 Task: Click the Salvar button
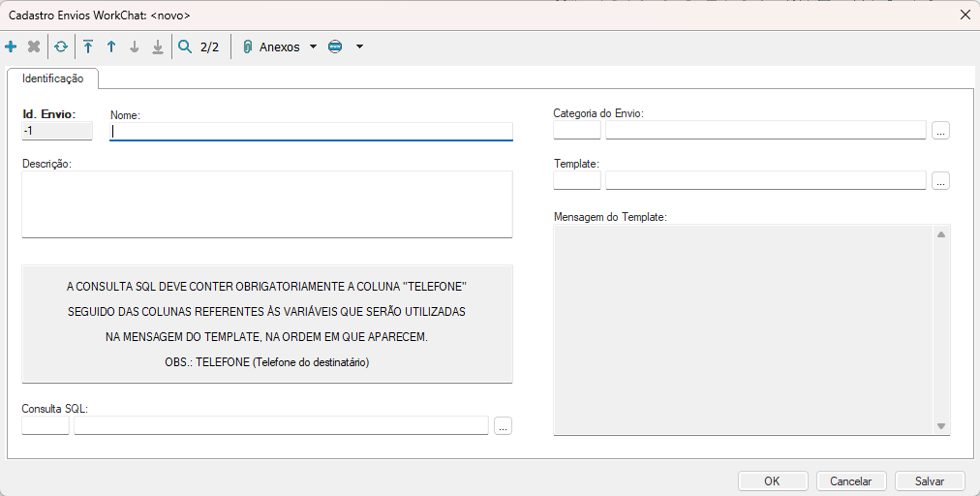930,480
